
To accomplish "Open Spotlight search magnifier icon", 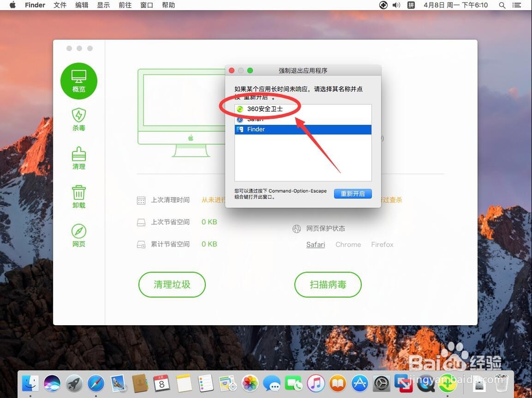I will 502,5.
